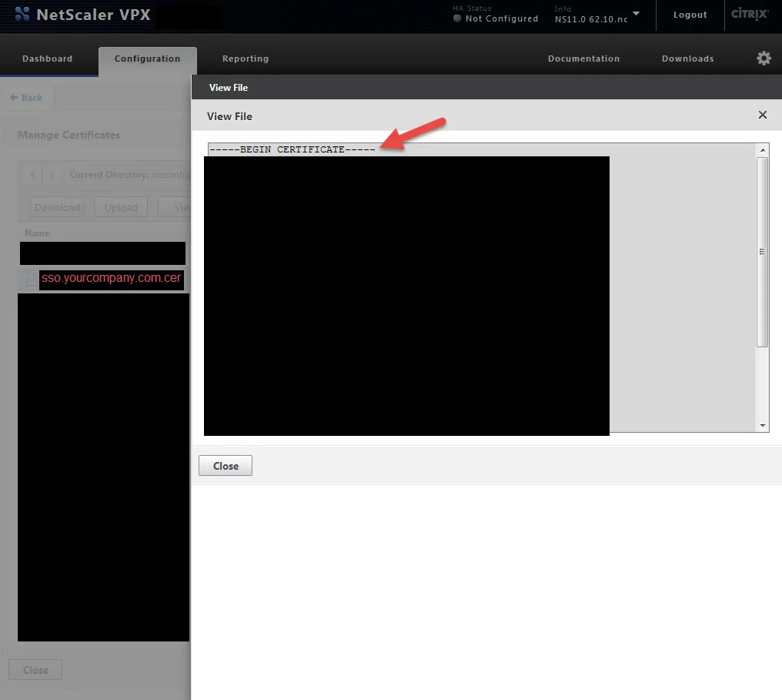Open the Reporting tab

coord(246,59)
